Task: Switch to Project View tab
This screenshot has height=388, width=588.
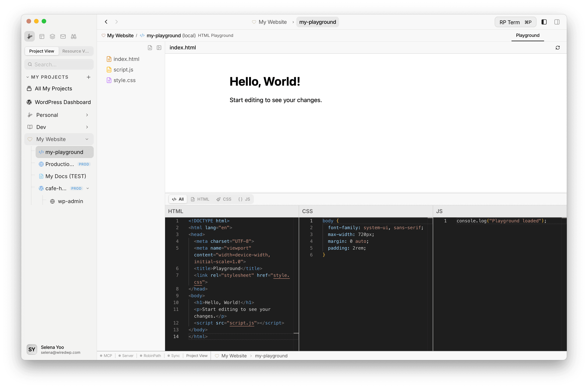Action: coord(42,51)
